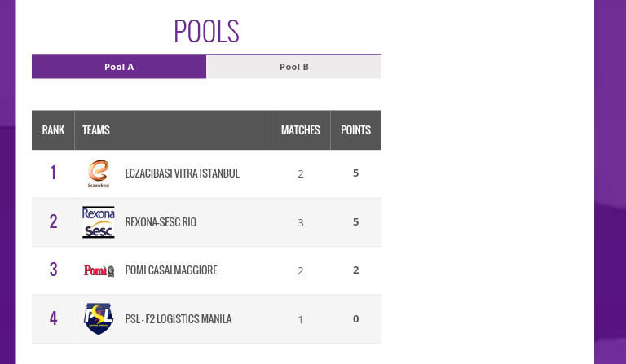The width and height of the screenshot is (626, 364).
Task: Select rank number 1 cell
Action: [53, 173]
